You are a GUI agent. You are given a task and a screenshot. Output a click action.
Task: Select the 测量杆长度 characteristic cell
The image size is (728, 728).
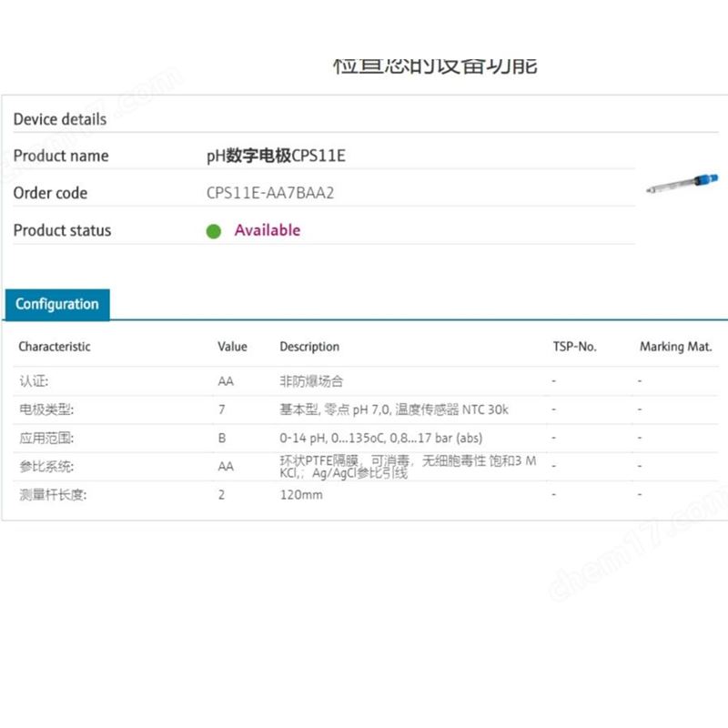[x=53, y=495]
